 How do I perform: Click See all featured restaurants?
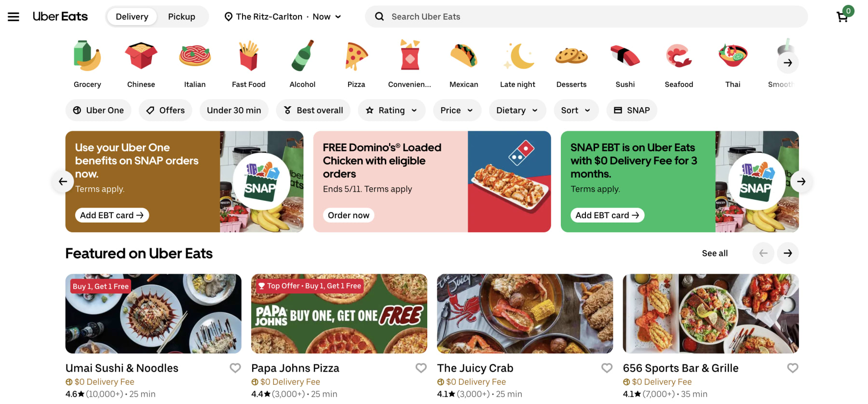pos(715,253)
